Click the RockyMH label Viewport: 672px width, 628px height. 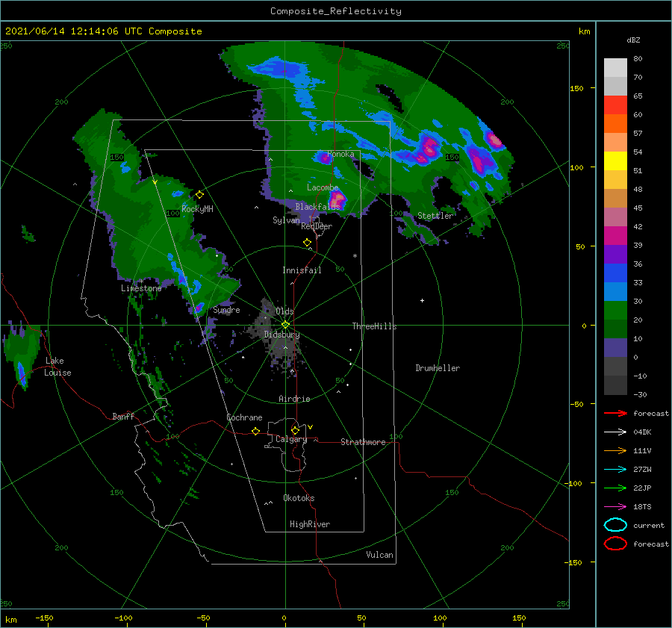point(197,209)
